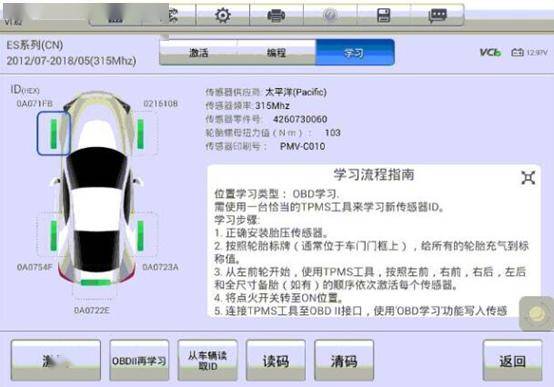Select the front-left tire sensor
The width and height of the screenshot is (554, 387).
tap(54, 134)
